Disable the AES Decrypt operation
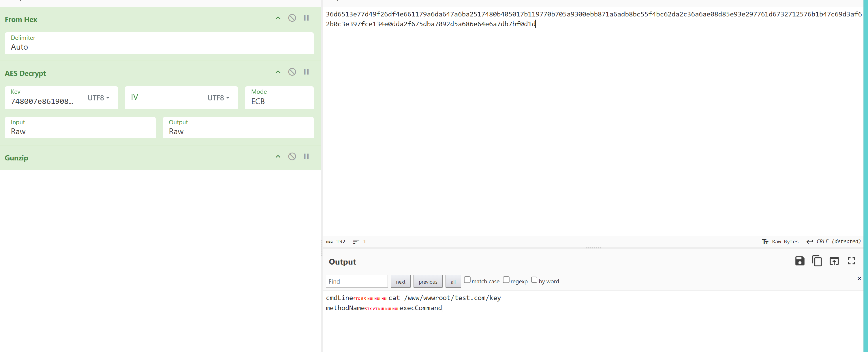The width and height of the screenshot is (868, 352). (292, 72)
